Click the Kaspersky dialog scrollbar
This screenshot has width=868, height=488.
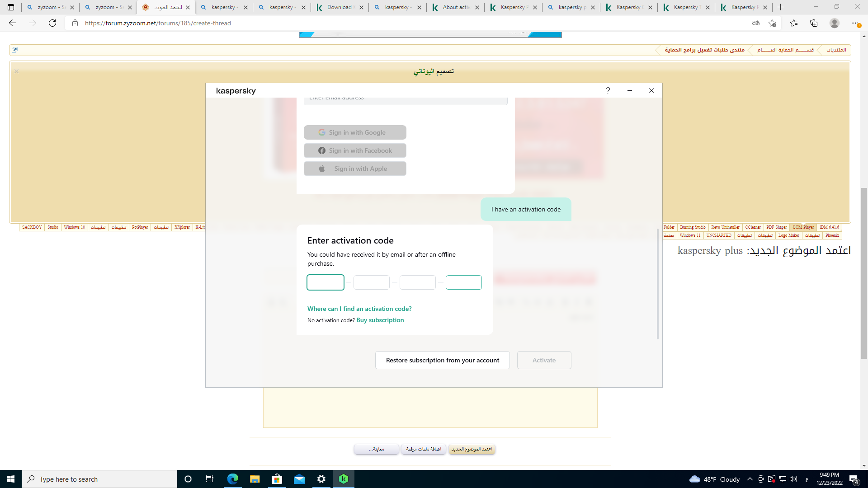click(x=658, y=284)
